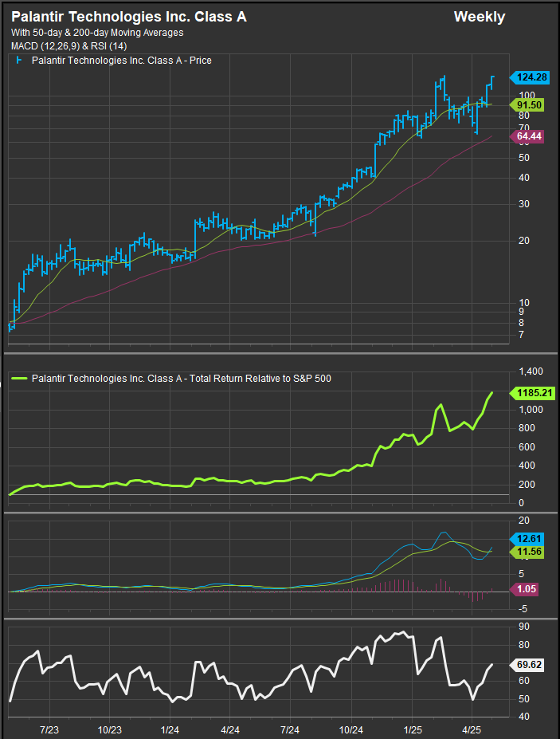Click the MACD (12,26,9) & RSI (14) subtitle
Image resolution: width=560 pixels, height=739 pixels.
69,45
